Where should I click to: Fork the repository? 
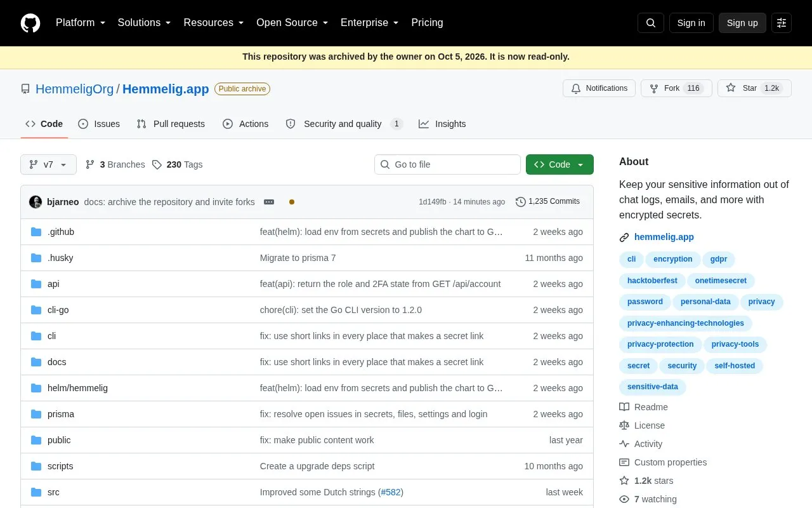tap(676, 88)
